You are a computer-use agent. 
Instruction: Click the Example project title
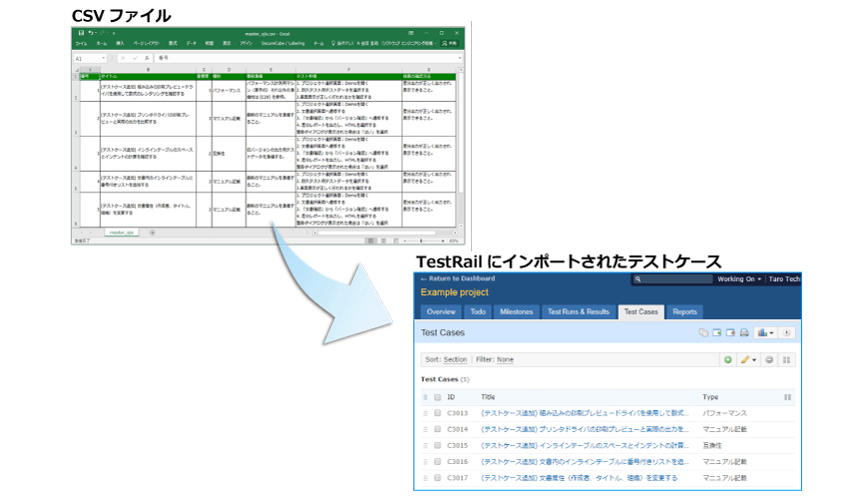pyautogui.click(x=455, y=292)
